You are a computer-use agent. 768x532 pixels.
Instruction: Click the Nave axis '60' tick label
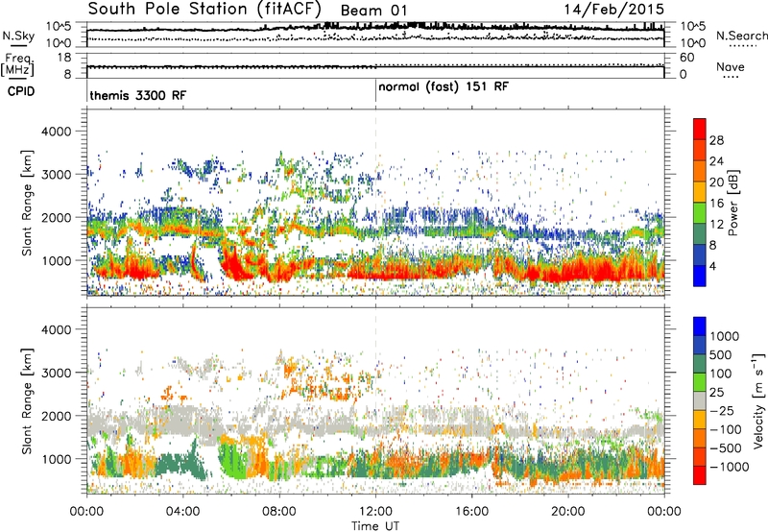click(686, 58)
